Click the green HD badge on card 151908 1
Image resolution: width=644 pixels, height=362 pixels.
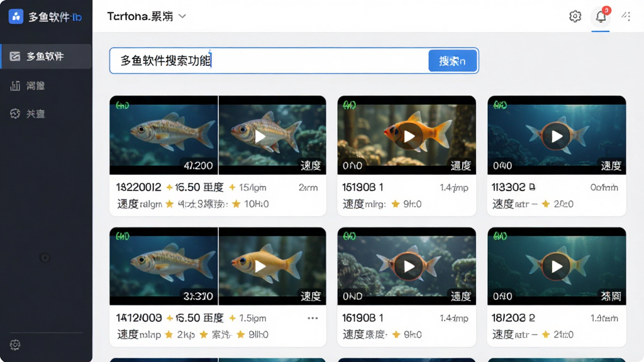[350, 106]
